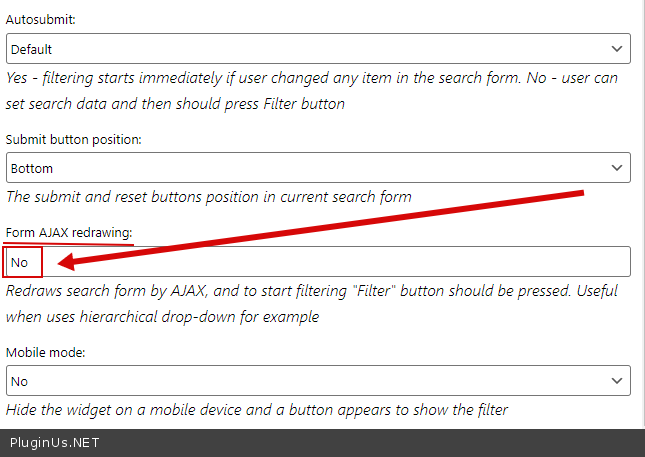Viewport: 645px width, 457px height.
Task: Expand Submit button position chevron arrow
Action: click(x=616, y=168)
